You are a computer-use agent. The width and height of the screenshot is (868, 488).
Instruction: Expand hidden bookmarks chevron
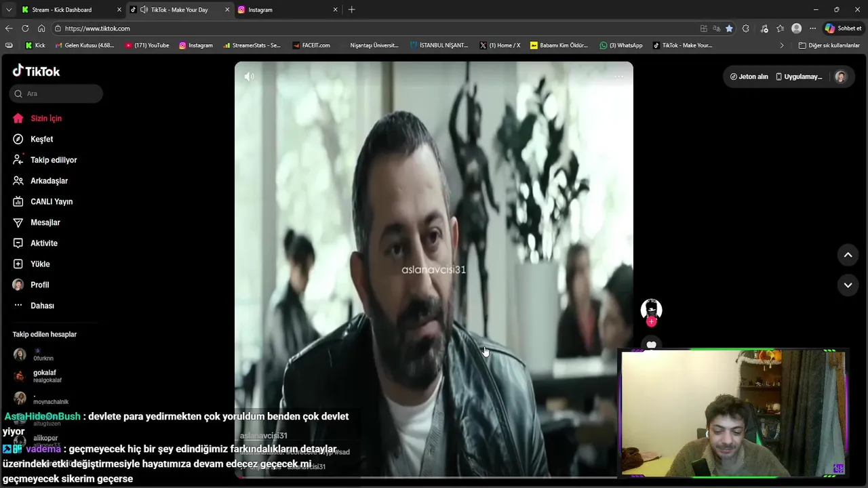click(x=782, y=45)
